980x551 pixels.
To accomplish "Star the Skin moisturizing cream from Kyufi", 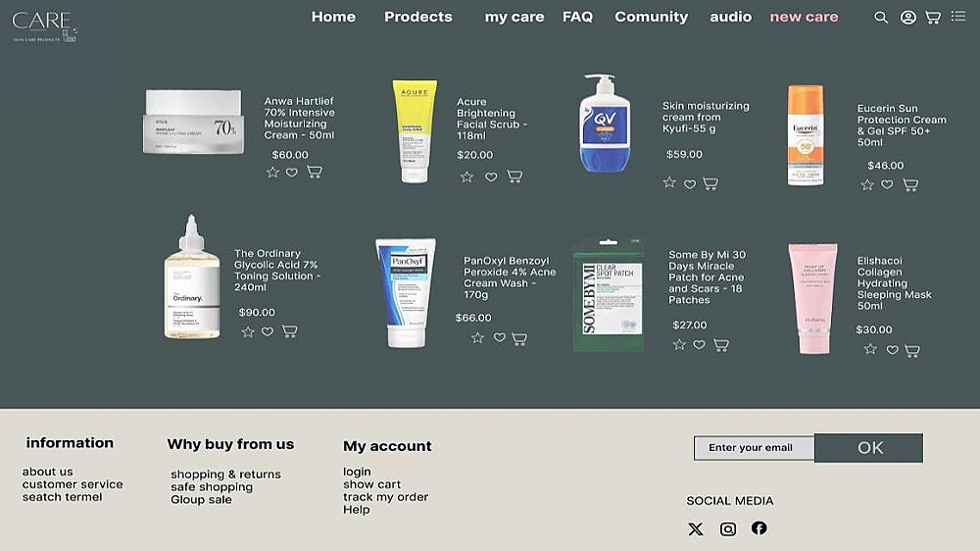I will click(x=669, y=182).
